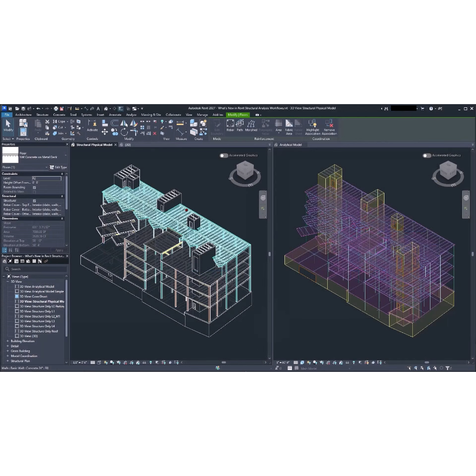Screen dimensions: 476x476
Task: Click the link icon in Project Browser toolbar
Action: coord(46,261)
